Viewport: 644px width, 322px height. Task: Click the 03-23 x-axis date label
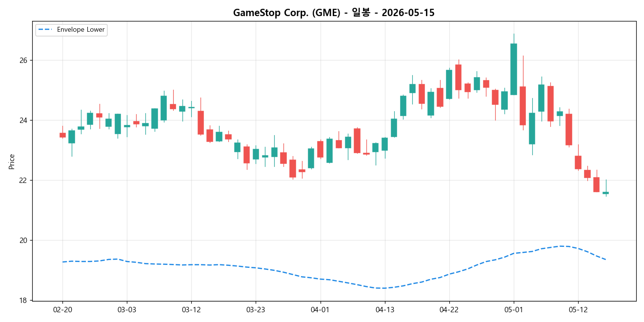point(256,309)
